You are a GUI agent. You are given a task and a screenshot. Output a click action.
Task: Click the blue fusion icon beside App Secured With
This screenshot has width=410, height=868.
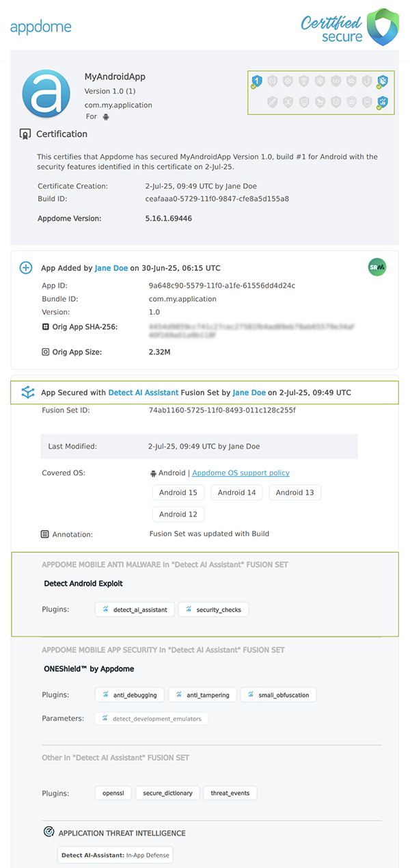tap(27, 392)
